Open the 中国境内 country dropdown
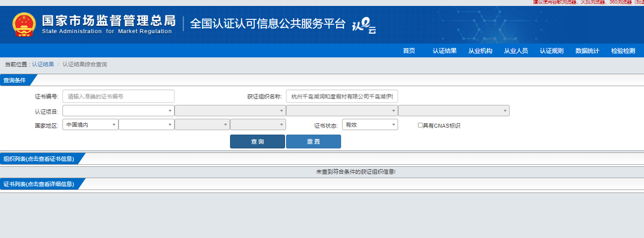The width and height of the screenshot is (644, 238). (90, 125)
